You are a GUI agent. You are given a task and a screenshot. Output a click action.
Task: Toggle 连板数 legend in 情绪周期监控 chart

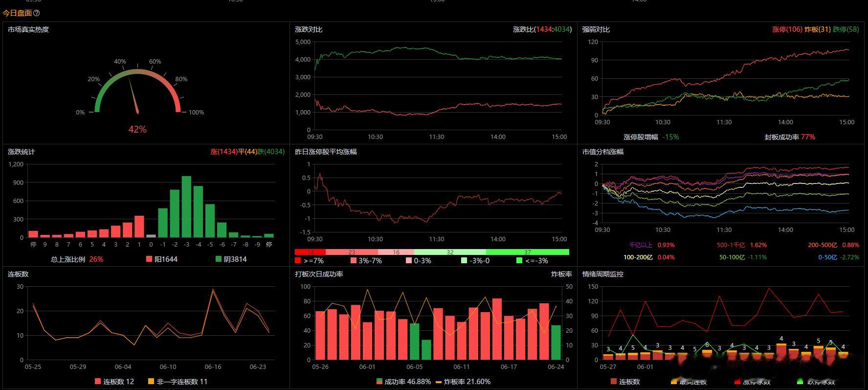pos(625,381)
